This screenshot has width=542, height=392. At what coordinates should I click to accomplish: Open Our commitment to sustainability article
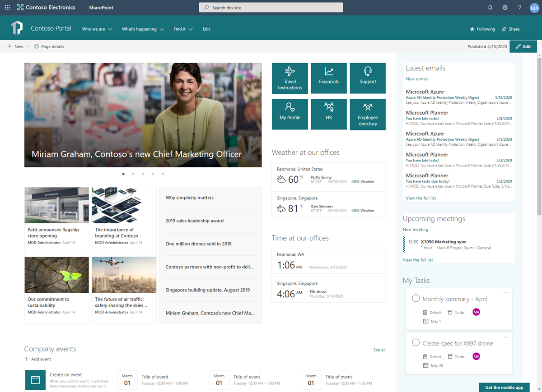pyautogui.click(x=57, y=290)
